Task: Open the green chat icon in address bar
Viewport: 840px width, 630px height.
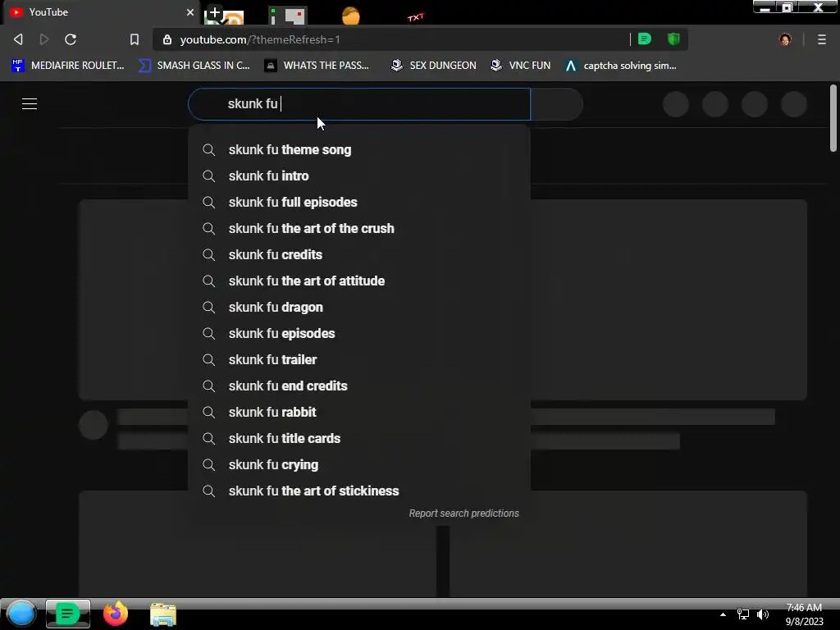Action: tap(645, 39)
